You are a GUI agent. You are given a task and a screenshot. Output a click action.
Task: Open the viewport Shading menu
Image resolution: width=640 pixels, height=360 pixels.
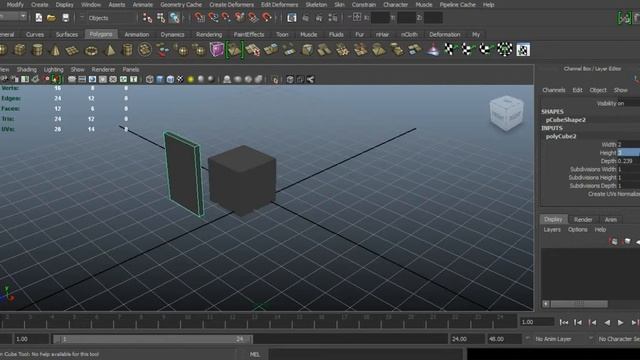[27, 70]
